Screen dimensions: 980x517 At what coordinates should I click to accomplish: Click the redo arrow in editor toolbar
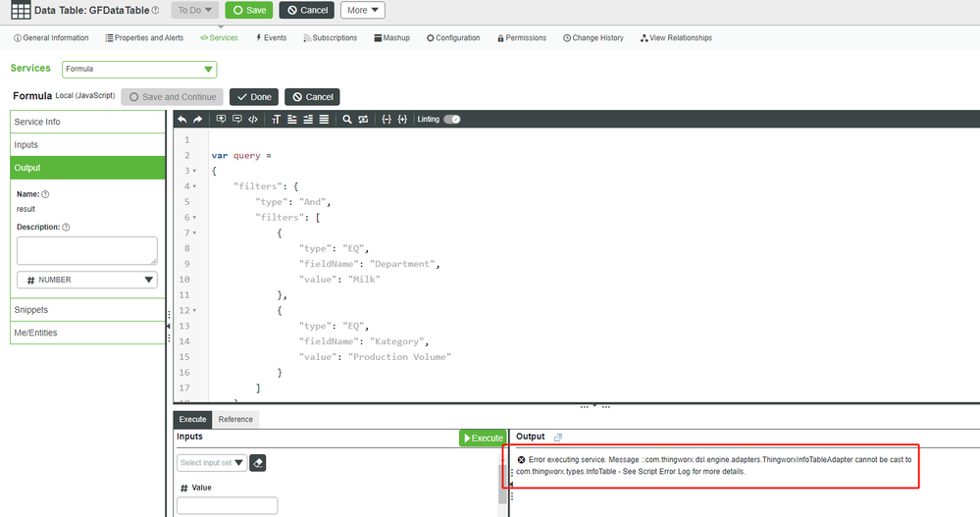(x=197, y=120)
